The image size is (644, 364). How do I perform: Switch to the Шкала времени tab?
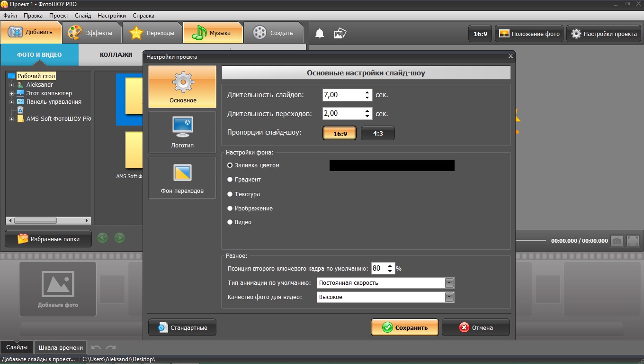61,347
